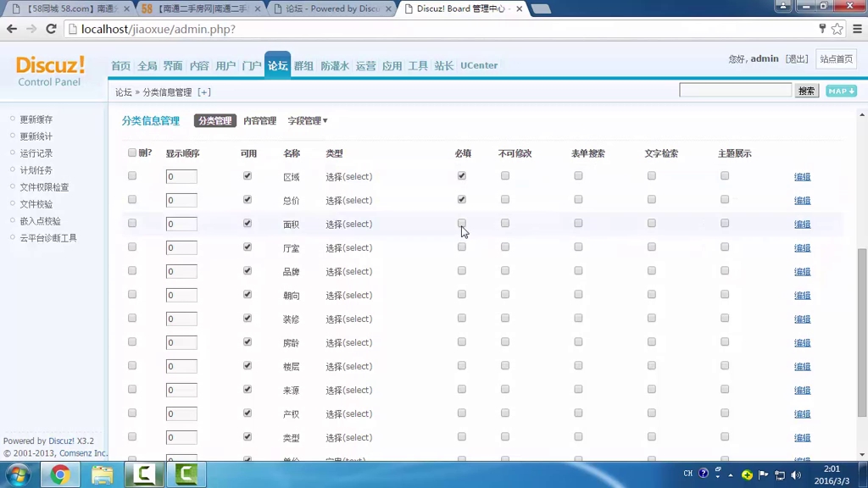Viewport: 868px width, 488px height.
Task: Click the Discuz! Control Panel logo
Action: click(x=50, y=71)
